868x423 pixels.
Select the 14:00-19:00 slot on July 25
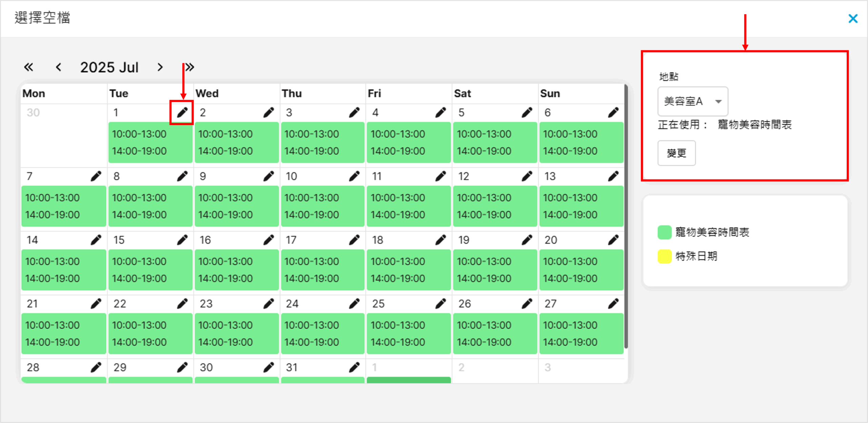click(398, 342)
